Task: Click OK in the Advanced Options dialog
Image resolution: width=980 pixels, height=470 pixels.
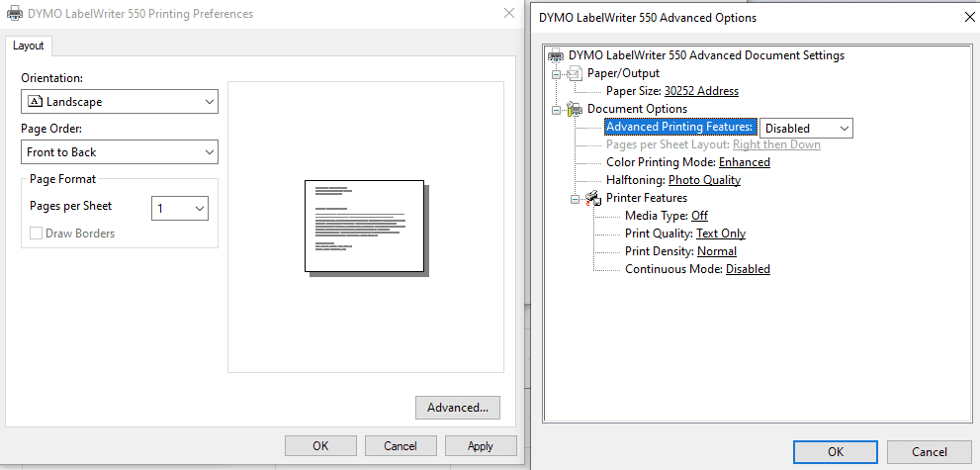Action: [836, 452]
